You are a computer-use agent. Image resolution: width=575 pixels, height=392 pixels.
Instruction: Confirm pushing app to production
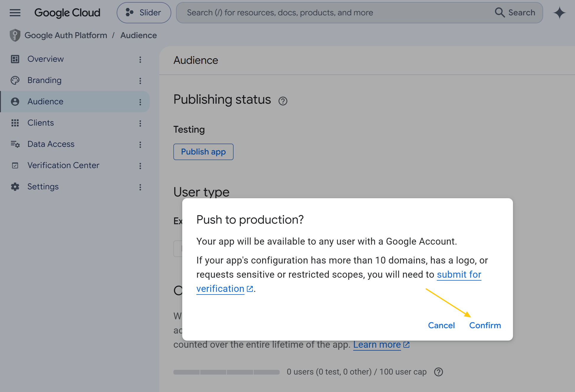click(x=485, y=325)
